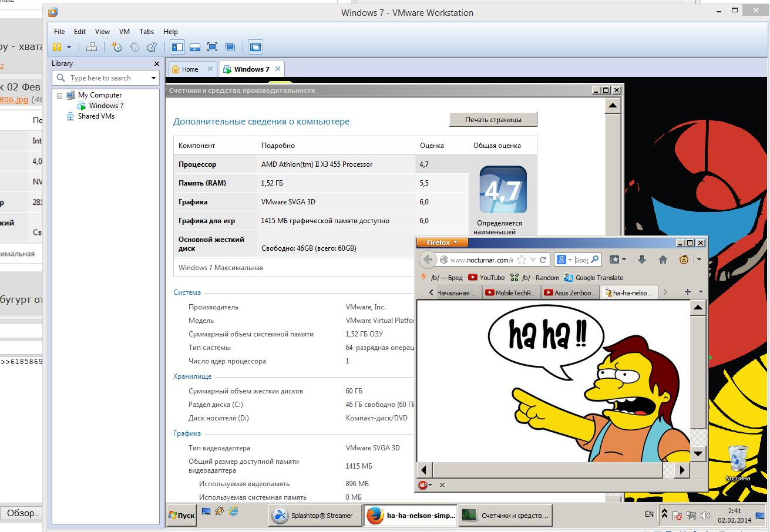The width and height of the screenshot is (770, 532).
Task: Click the Library search field
Action: click(106, 78)
